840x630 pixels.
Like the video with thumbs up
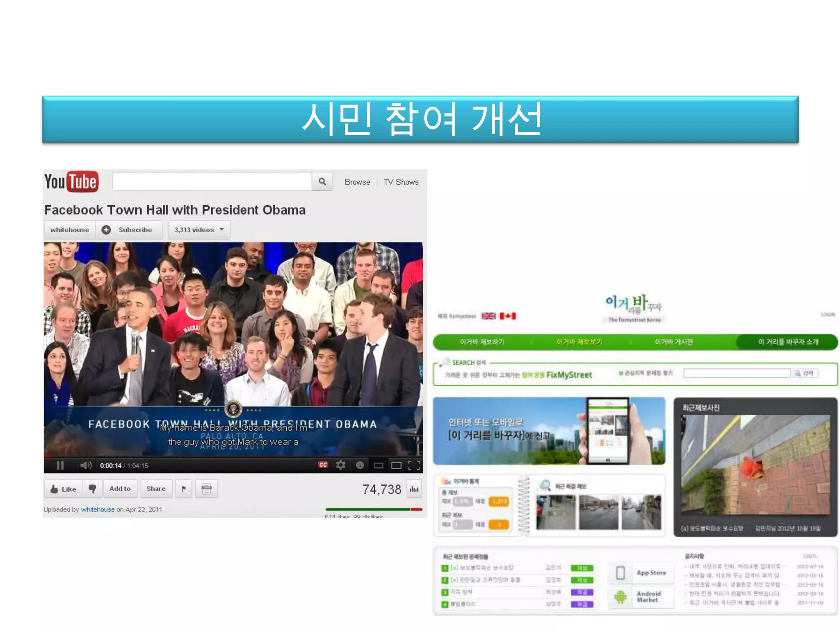pos(64,489)
